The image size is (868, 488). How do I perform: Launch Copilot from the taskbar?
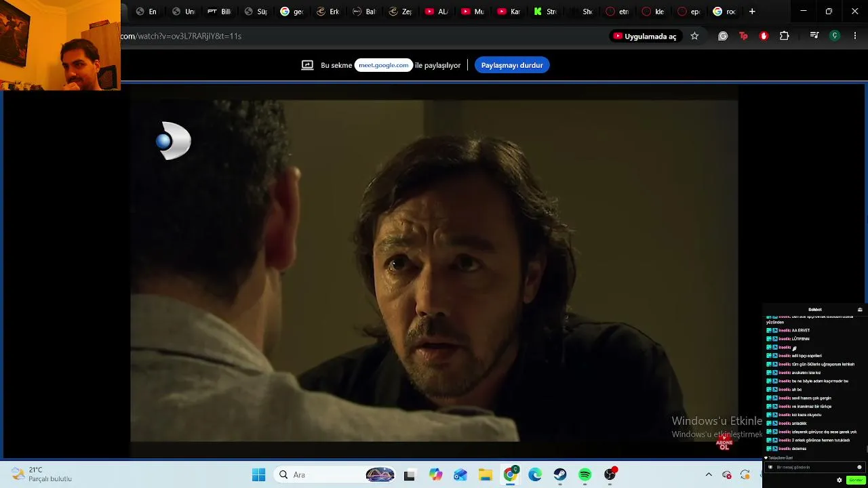435,475
